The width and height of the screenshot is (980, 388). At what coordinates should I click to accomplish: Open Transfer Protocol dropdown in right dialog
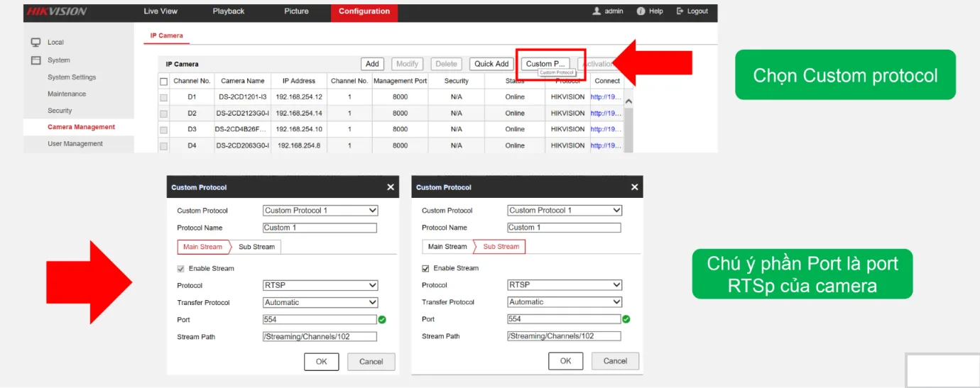[565, 302]
